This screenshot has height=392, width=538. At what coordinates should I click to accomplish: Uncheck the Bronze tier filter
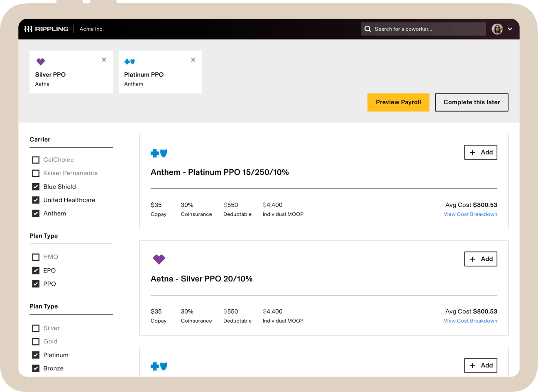pos(36,368)
